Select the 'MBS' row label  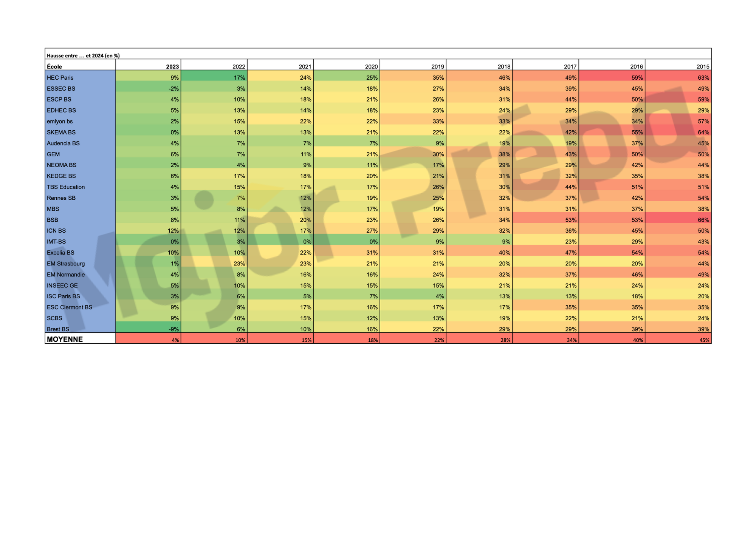click(53, 209)
